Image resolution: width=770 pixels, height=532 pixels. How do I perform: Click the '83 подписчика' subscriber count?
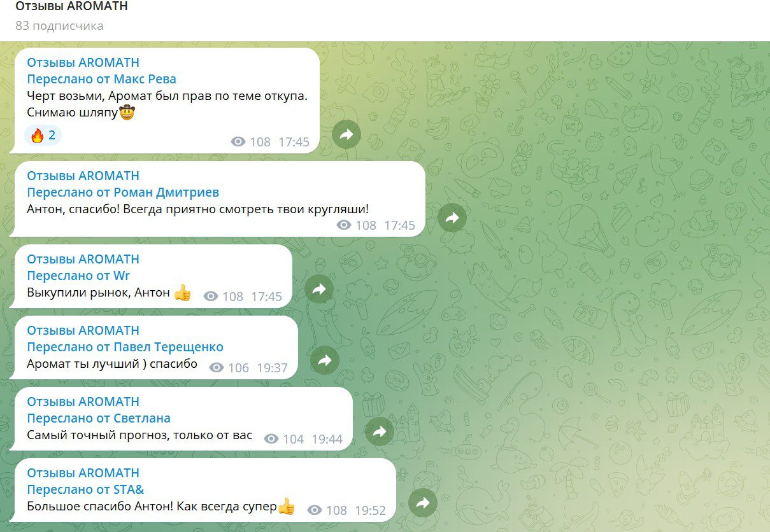[59, 26]
